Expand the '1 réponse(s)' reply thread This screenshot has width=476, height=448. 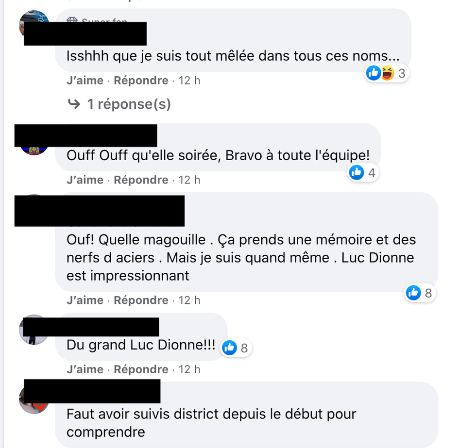(x=129, y=104)
